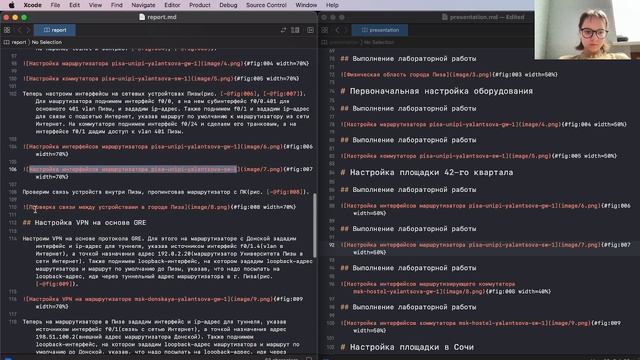
Task: Select the report tab
Action: 55,30
